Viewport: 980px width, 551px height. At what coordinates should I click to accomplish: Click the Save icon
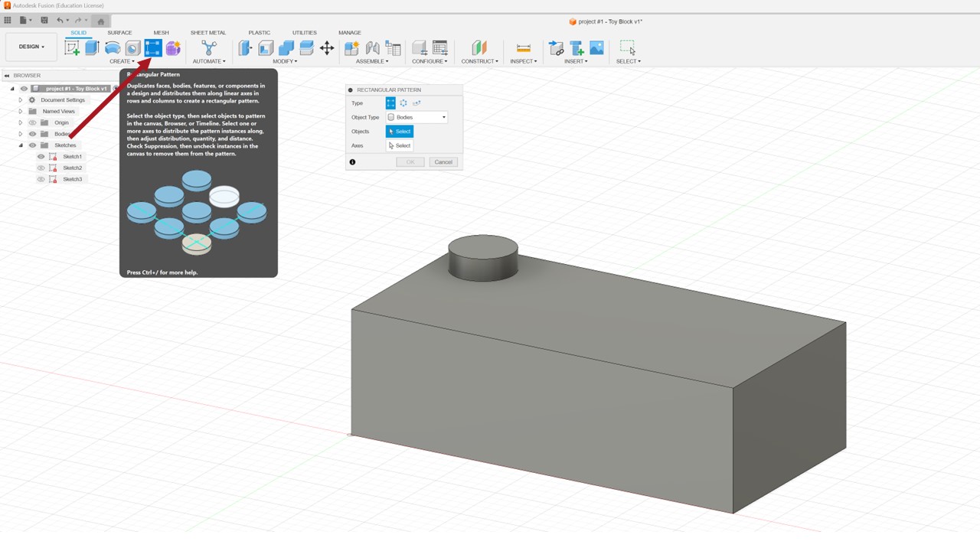(x=44, y=21)
